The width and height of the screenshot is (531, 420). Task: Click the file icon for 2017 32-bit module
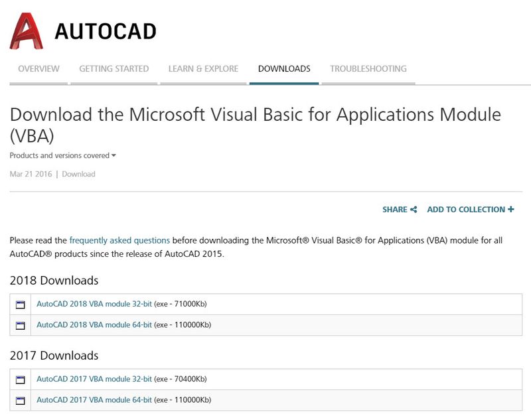click(x=20, y=380)
